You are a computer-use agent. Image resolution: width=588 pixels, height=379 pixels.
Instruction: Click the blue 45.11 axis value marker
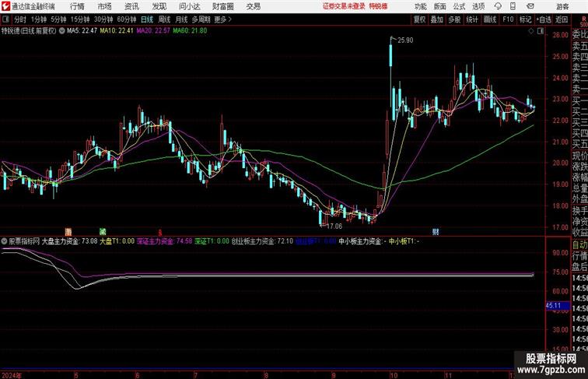557,306
